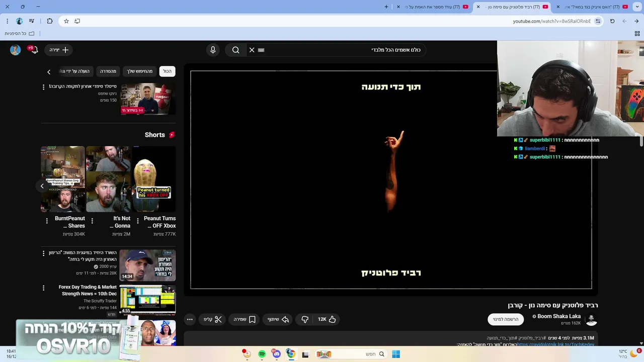Open the Windows Start button
644x362 pixels.
396,354
